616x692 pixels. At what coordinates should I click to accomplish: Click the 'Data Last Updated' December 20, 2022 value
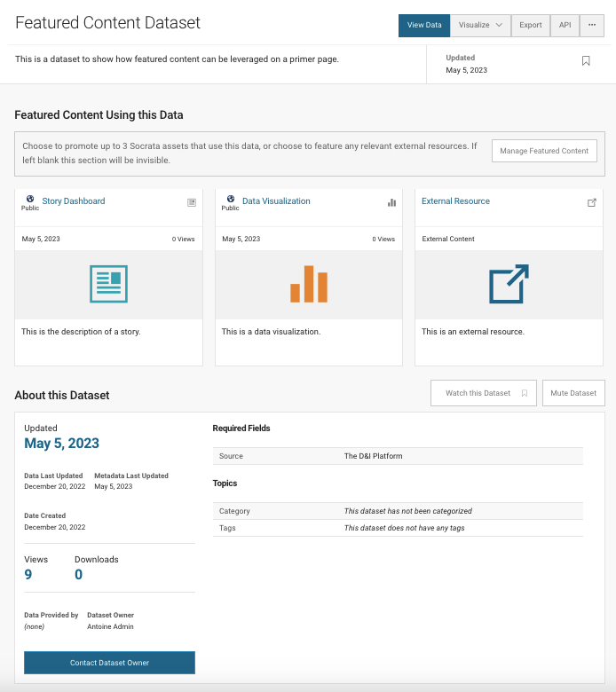click(55, 486)
